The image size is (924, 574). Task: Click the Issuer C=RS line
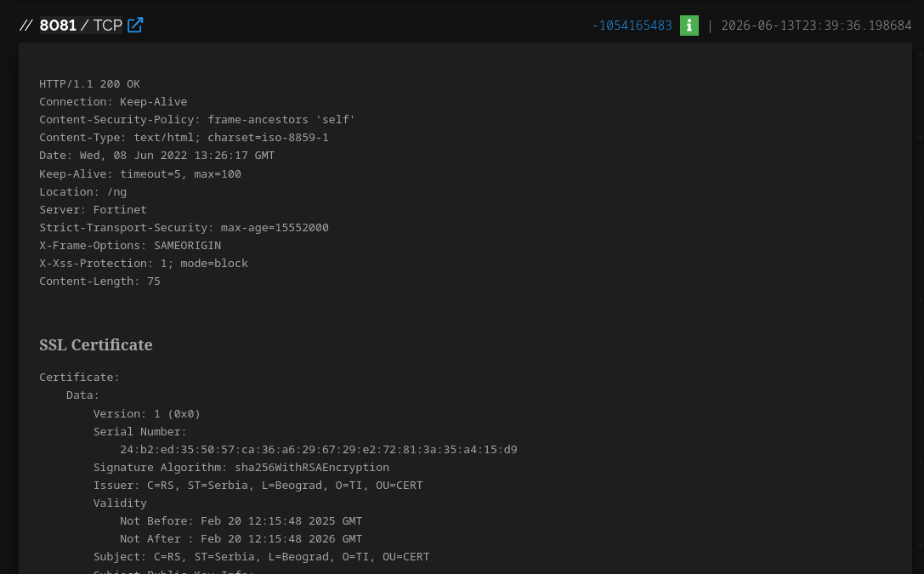(x=258, y=485)
